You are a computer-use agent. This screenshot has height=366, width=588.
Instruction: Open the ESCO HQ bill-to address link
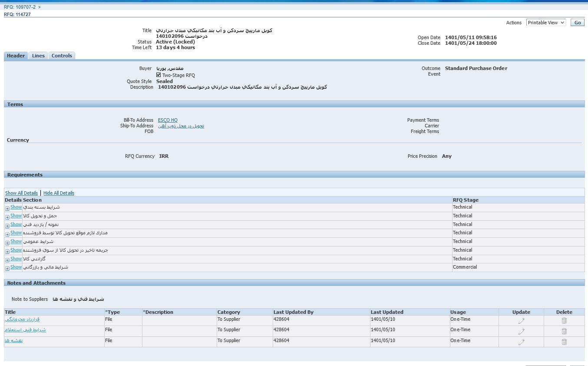(x=168, y=120)
